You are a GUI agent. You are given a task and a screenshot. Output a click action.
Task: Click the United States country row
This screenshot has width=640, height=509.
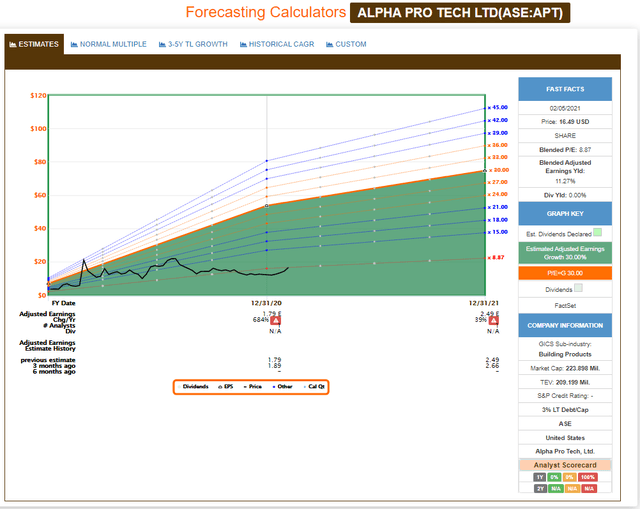click(x=565, y=438)
